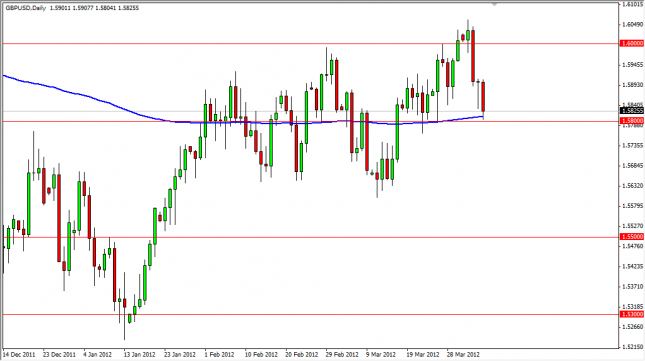Click the 10 Feb 2012 date label
The image size is (645, 361).
tap(261, 354)
